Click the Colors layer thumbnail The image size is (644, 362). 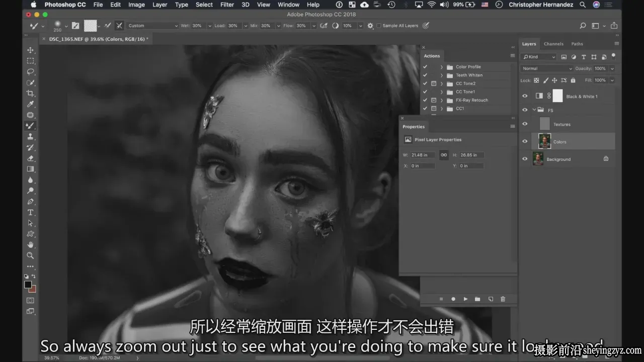coord(544,141)
